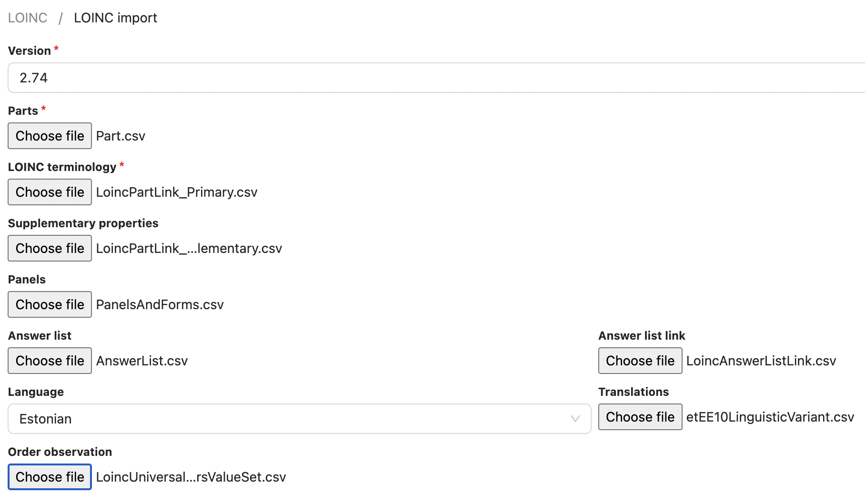The width and height of the screenshot is (865, 504).
Task: Choose file for Translations
Action: [x=640, y=417]
